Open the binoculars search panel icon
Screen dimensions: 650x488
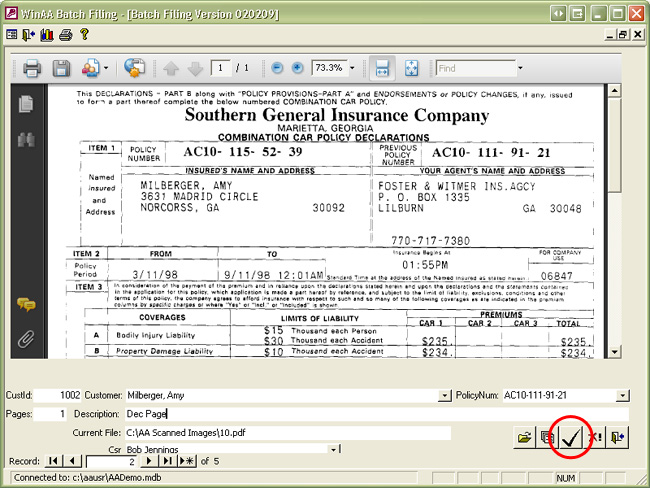[x=26, y=140]
